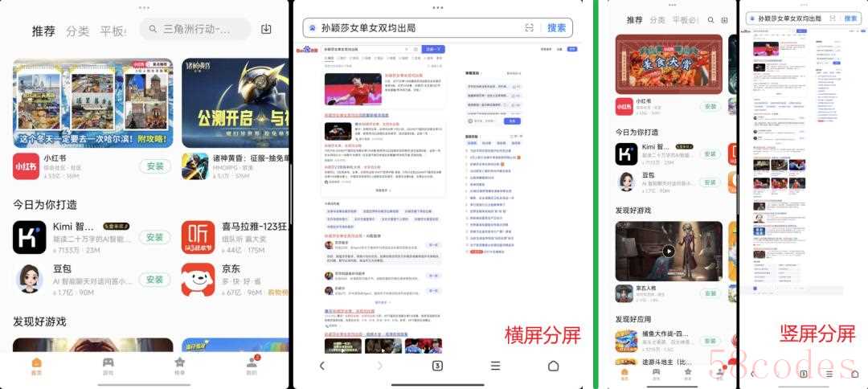
Task: Install Kimi in landscape app store
Action: point(155,237)
